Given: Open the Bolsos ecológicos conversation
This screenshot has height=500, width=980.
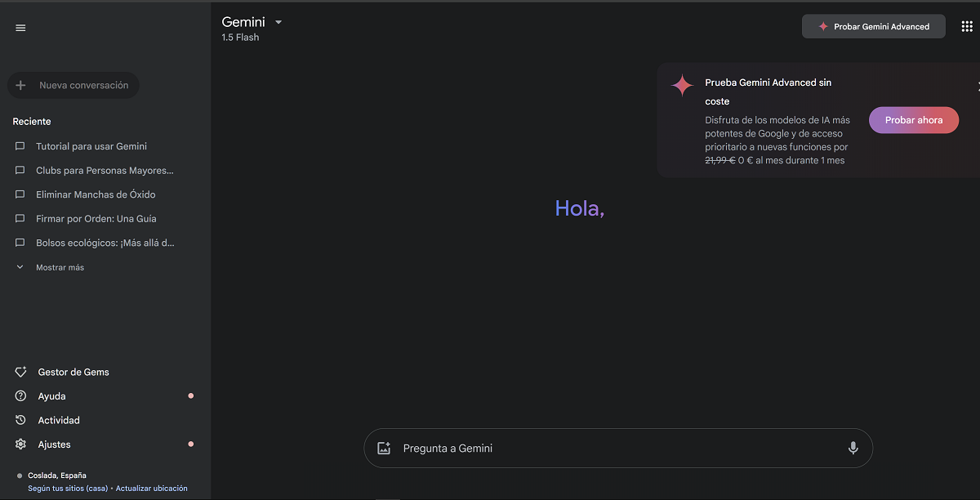Looking at the screenshot, I should (x=105, y=243).
